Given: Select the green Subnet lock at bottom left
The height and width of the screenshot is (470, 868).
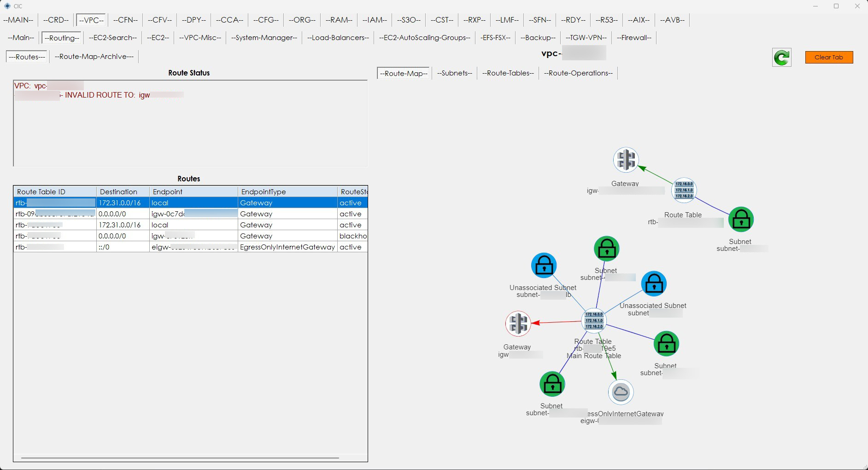Looking at the screenshot, I should 552,384.
